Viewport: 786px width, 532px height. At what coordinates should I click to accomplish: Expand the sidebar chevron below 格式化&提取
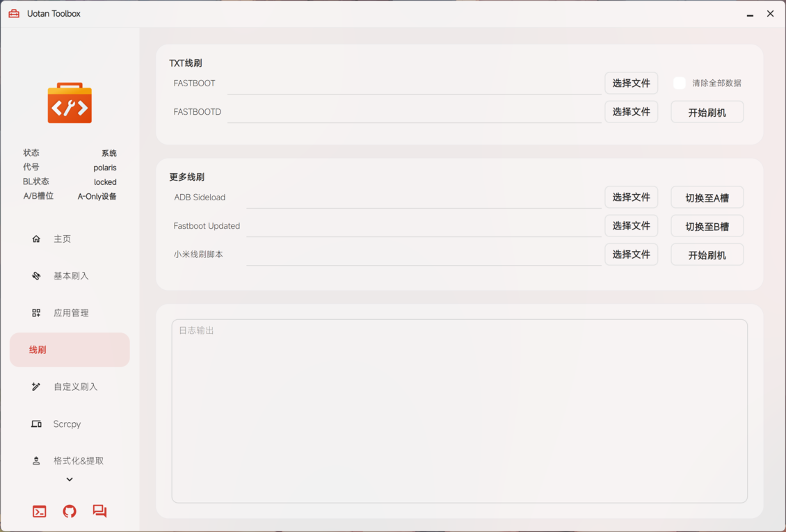69,479
